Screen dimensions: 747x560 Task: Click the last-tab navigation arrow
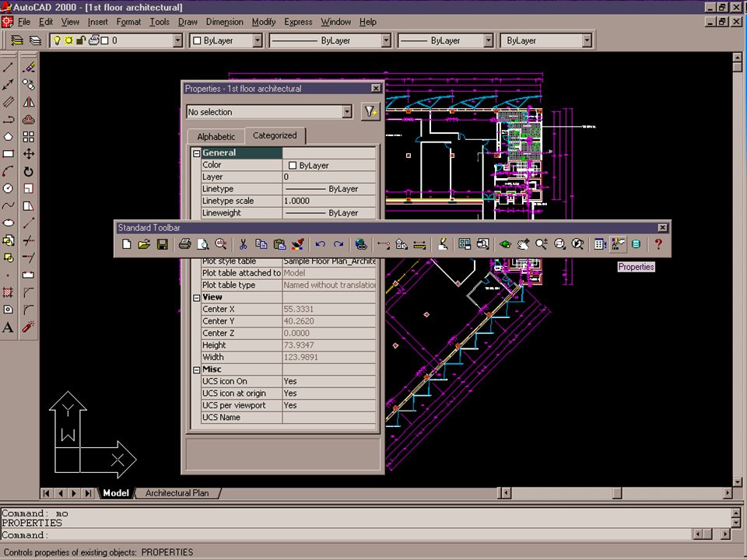coord(88,493)
